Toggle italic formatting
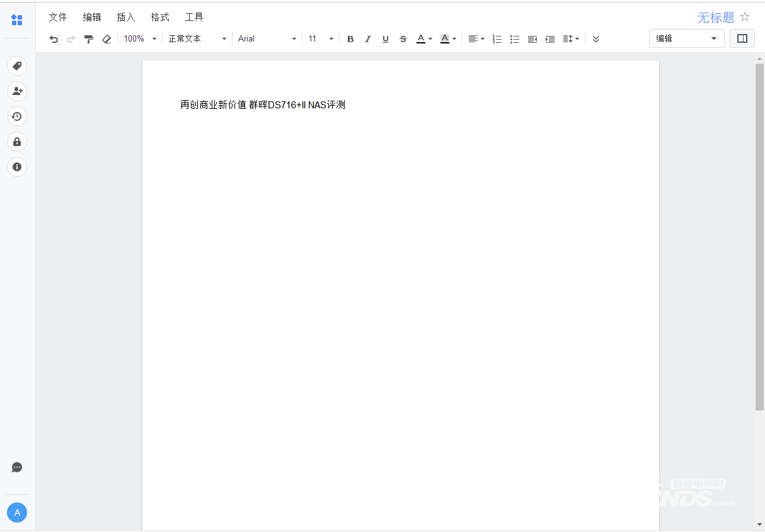This screenshot has height=532, width=765. coord(368,39)
